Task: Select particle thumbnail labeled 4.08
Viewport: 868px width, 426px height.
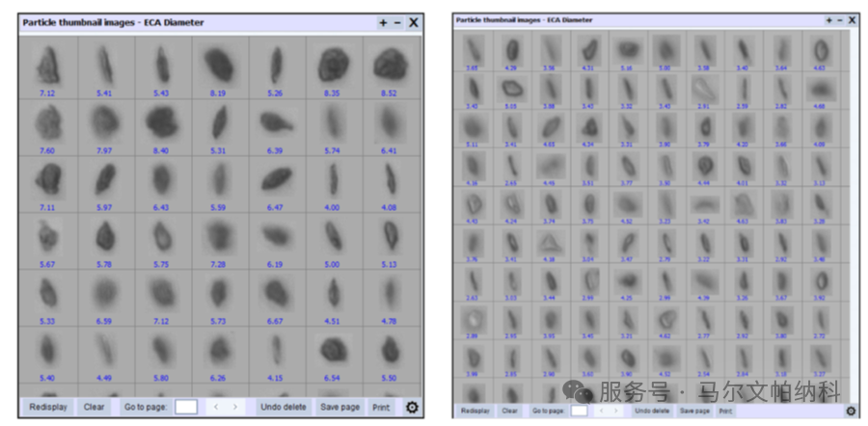Action: click(391, 180)
